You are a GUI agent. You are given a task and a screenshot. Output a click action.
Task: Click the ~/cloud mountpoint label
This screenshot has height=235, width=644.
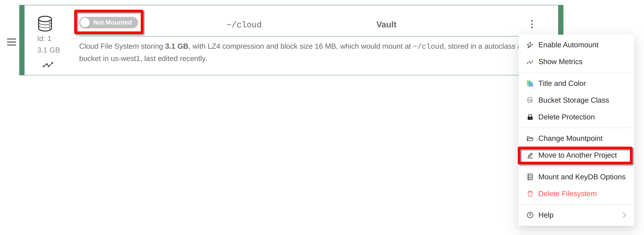(x=244, y=25)
